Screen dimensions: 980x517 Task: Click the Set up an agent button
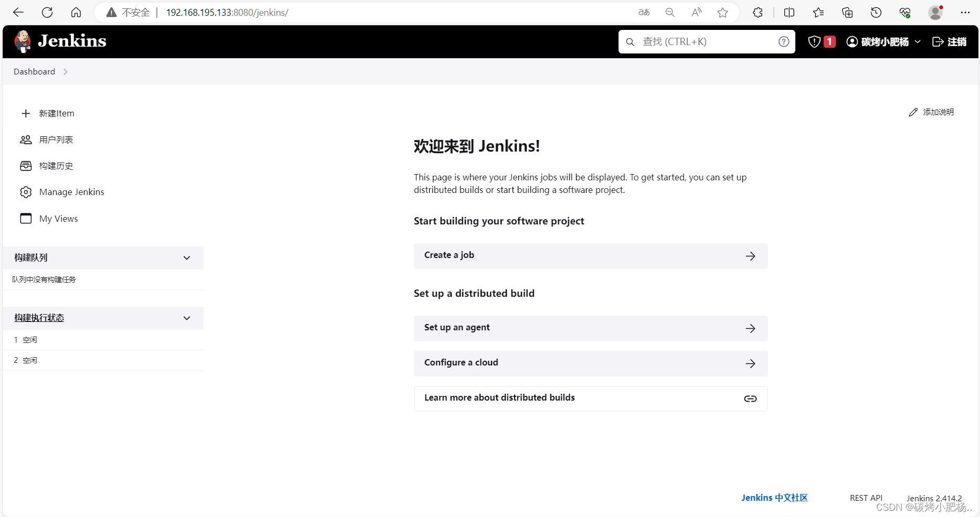click(x=591, y=328)
